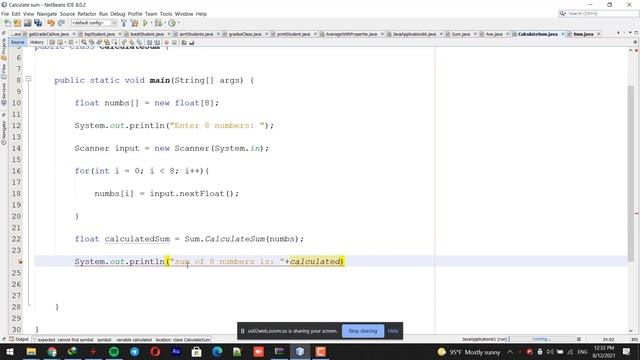Click the Clean and Build icon
The image size is (640, 360).
point(134,23)
